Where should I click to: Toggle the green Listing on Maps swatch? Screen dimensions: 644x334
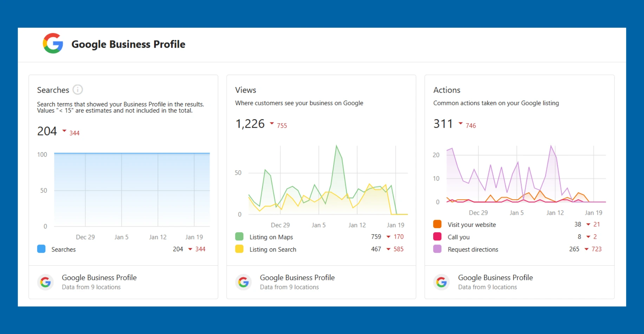[x=239, y=236]
